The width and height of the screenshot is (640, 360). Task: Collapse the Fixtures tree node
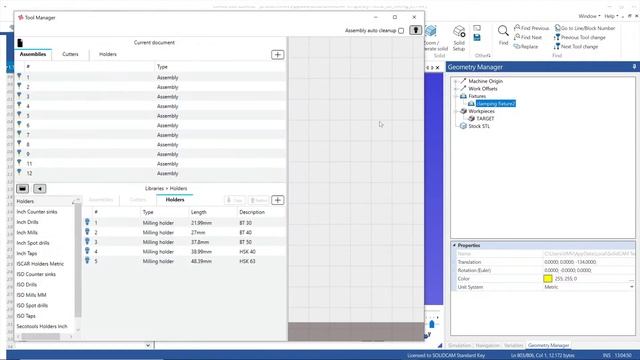456,96
